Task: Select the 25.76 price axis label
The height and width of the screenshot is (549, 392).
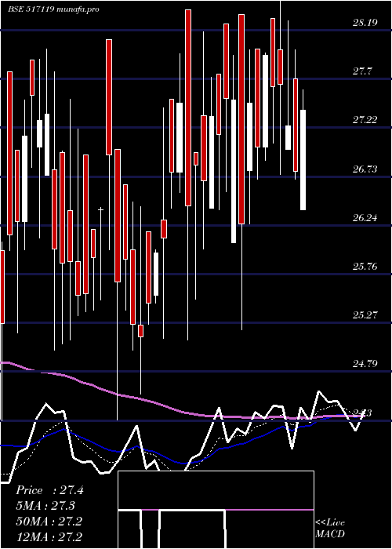Action: coord(365,267)
